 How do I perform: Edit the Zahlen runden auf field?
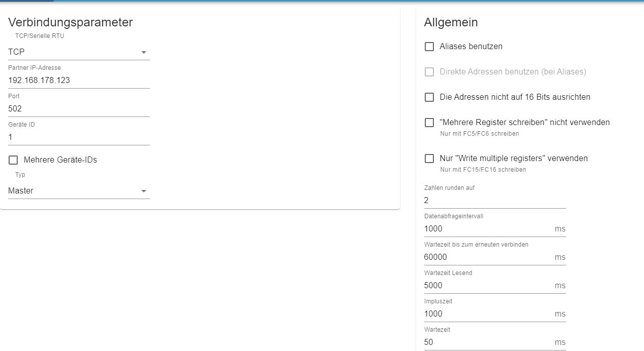coord(495,200)
